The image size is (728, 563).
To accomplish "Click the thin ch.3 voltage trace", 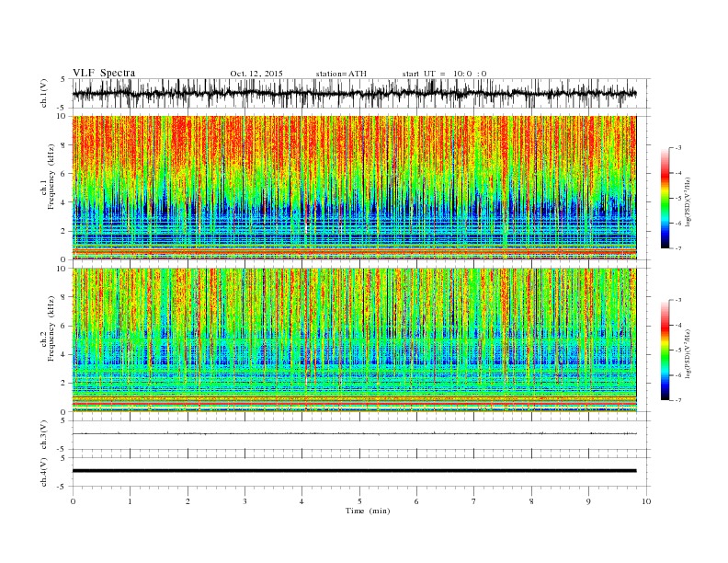I will pos(354,433).
